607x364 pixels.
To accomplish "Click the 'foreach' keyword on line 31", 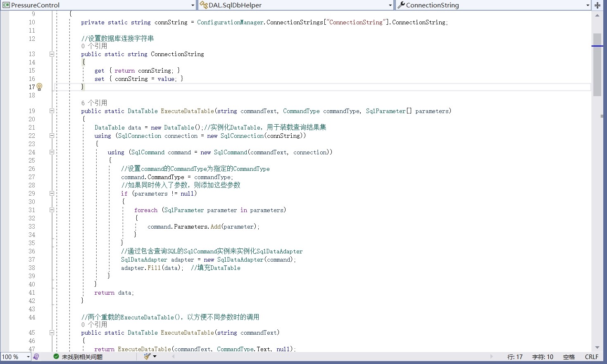I will [146, 210].
